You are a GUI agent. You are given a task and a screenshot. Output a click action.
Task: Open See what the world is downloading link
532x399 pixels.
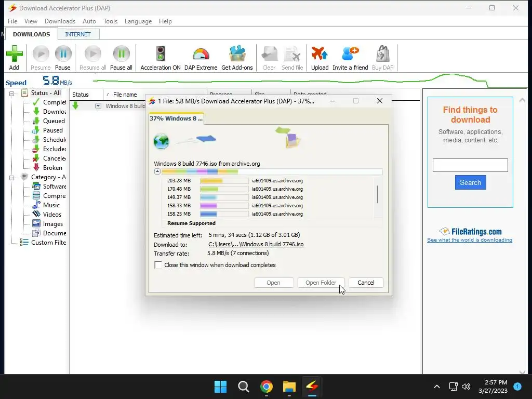point(470,240)
